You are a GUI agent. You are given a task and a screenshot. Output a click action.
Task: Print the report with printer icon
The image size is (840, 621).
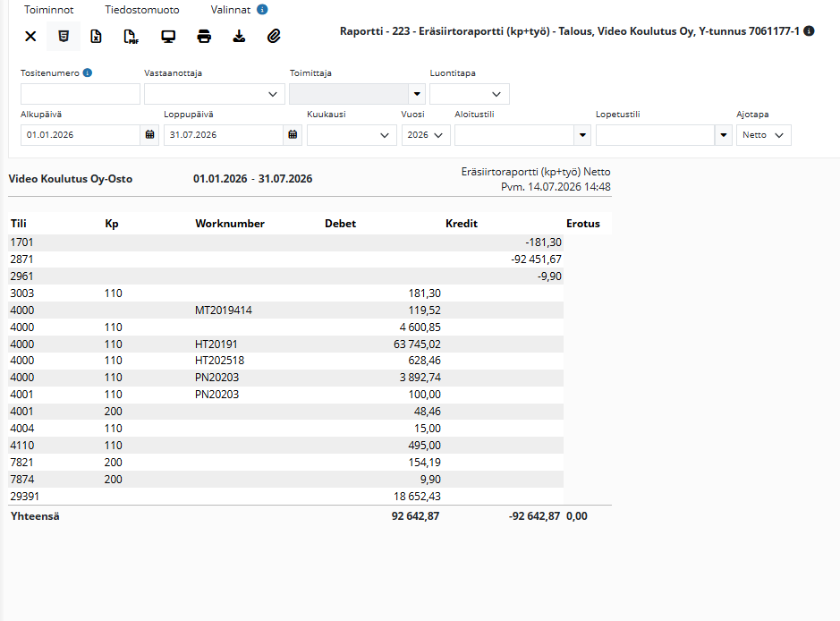pyautogui.click(x=204, y=37)
